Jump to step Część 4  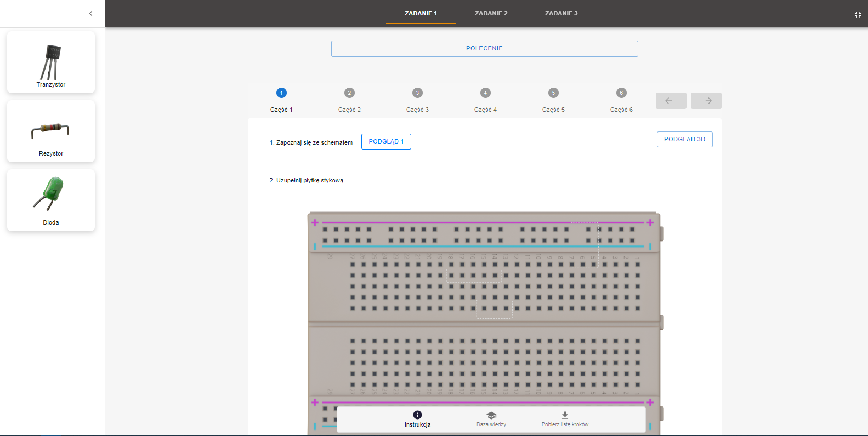point(485,93)
